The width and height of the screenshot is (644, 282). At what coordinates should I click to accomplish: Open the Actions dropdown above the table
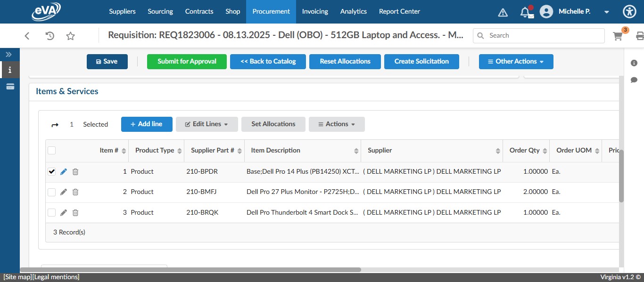coord(336,124)
